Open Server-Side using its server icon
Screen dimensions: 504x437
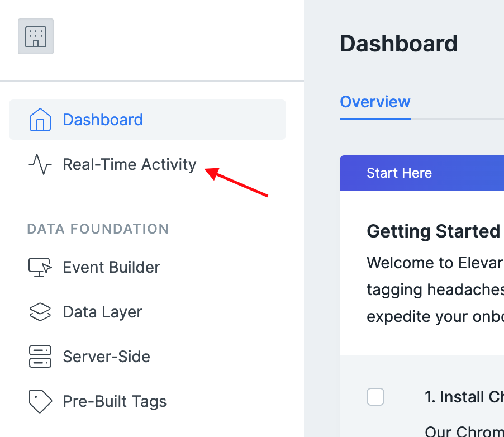tap(40, 357)
